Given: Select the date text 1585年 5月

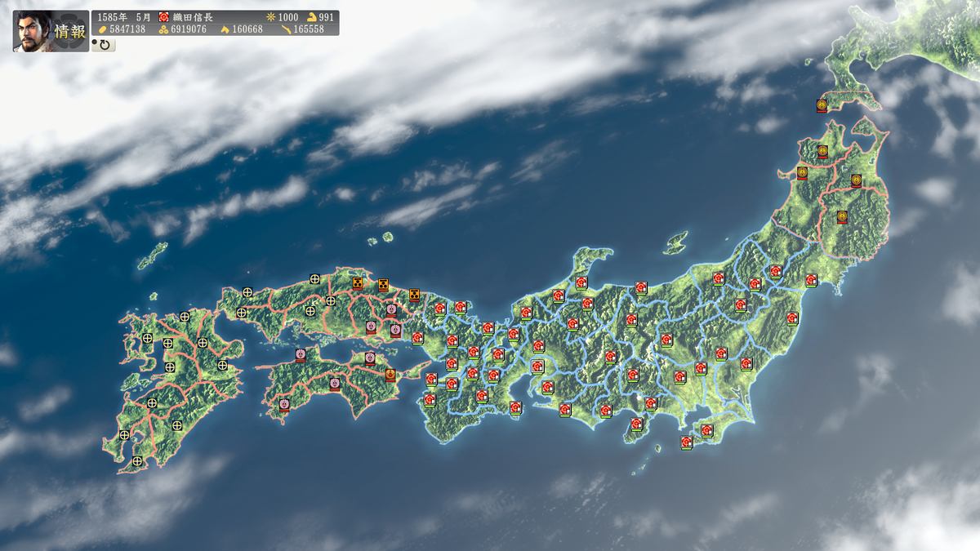Looking at the screenshot, I should coord(124,17).
